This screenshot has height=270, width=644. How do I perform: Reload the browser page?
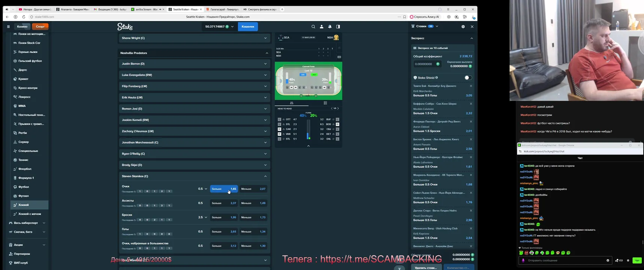coord(24,17)
